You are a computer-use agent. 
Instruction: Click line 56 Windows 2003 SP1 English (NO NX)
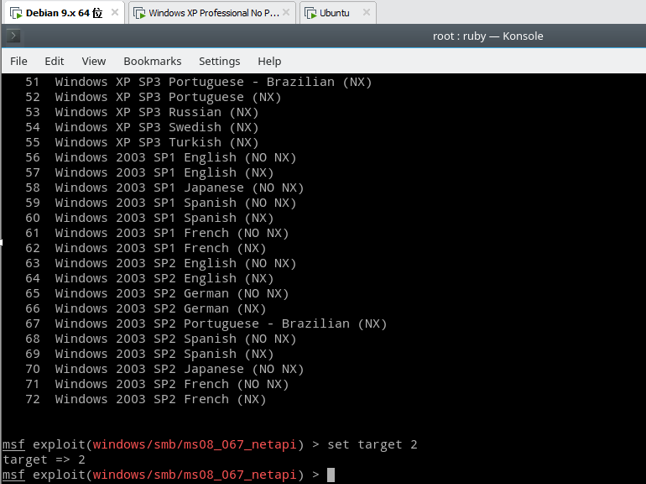pyautogui.click(x=161, y=157)
